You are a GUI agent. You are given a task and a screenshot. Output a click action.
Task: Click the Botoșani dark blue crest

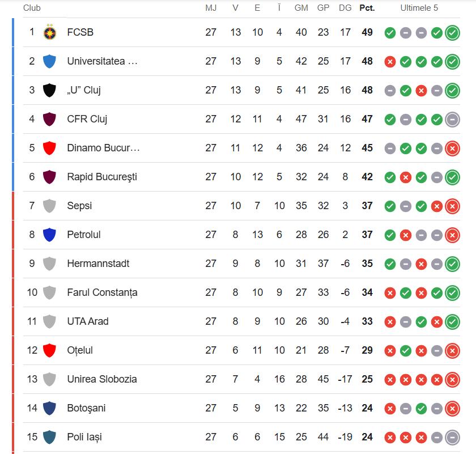(50, 408)
